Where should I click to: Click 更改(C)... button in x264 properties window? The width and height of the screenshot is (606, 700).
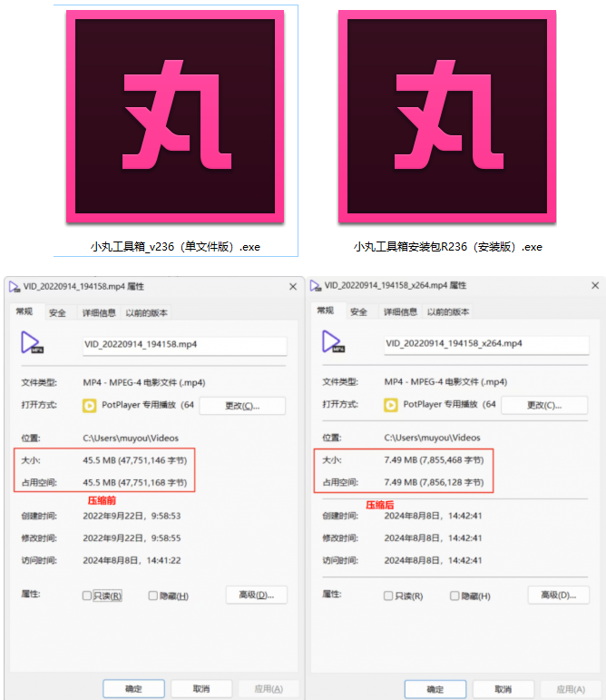pyautogui.click(x=544, y=405)
